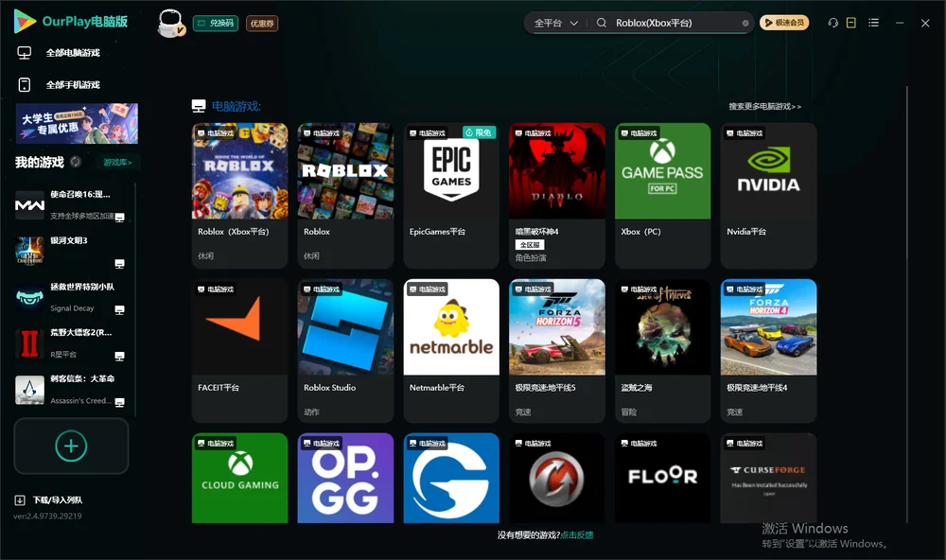Screen dimensions: 946x560
Task: Add a new game with plus button
Action: (71, 446)
